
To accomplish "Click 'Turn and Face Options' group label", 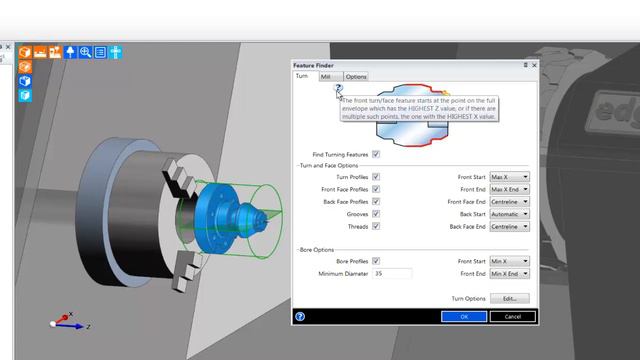I will 329,165.
